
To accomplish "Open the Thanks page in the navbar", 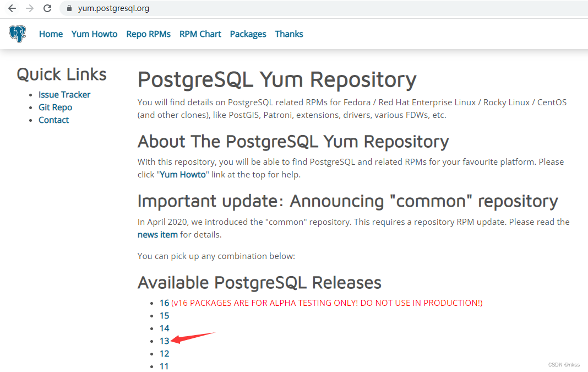I will click(289, 34).
